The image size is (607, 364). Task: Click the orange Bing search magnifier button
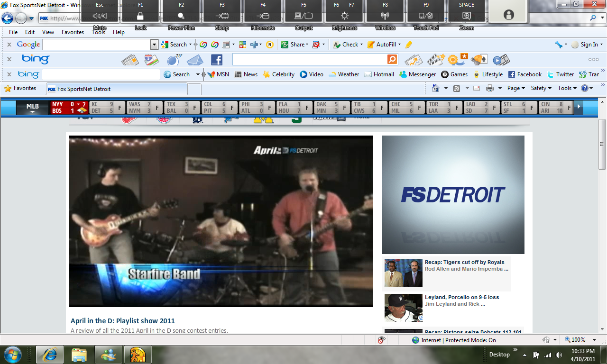click(392, 59)
